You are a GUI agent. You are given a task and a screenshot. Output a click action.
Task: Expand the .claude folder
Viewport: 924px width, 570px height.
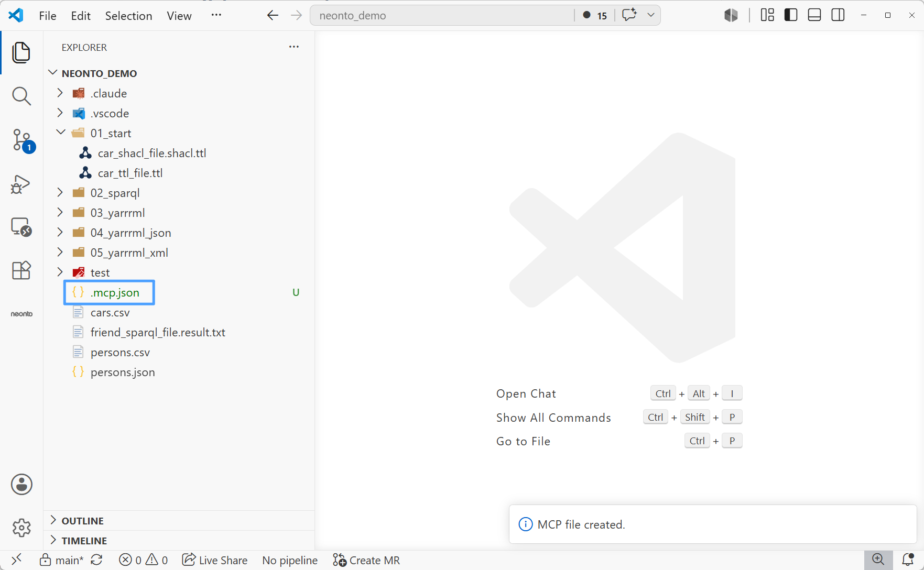60,93
